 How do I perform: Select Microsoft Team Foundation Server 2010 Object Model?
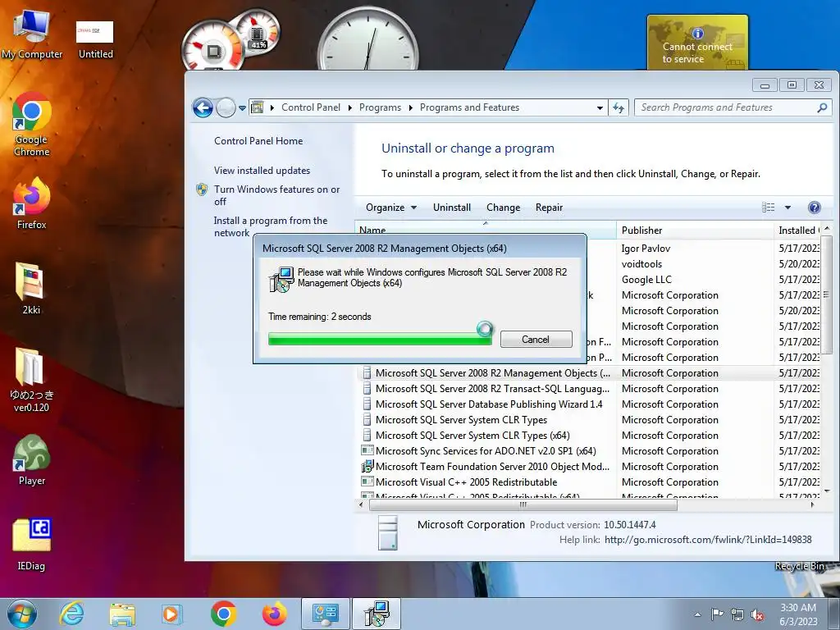click(x=492, y=467)
